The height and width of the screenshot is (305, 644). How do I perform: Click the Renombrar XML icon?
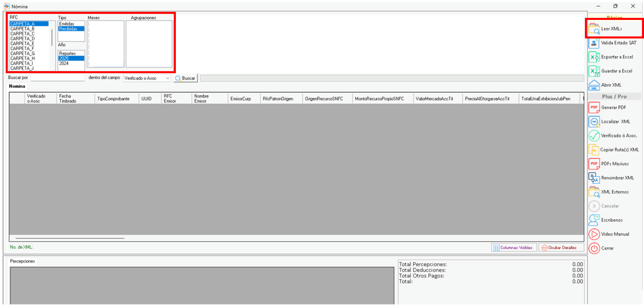[x=594, y=178]
